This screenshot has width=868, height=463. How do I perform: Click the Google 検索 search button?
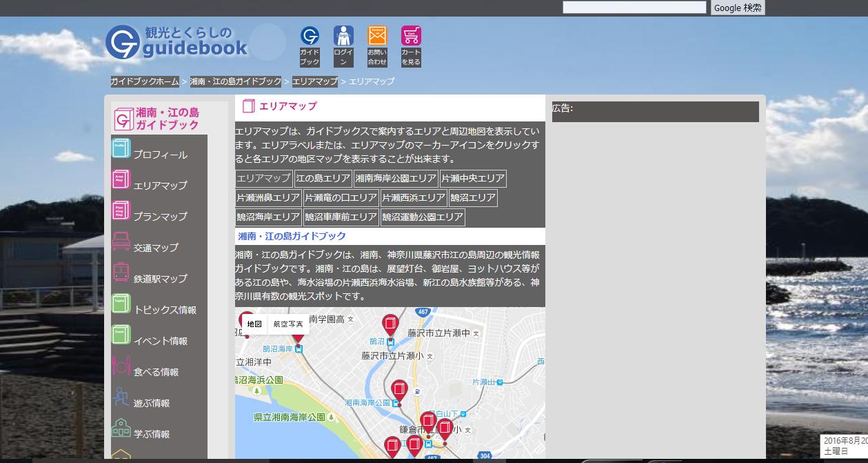click(738, 8)
